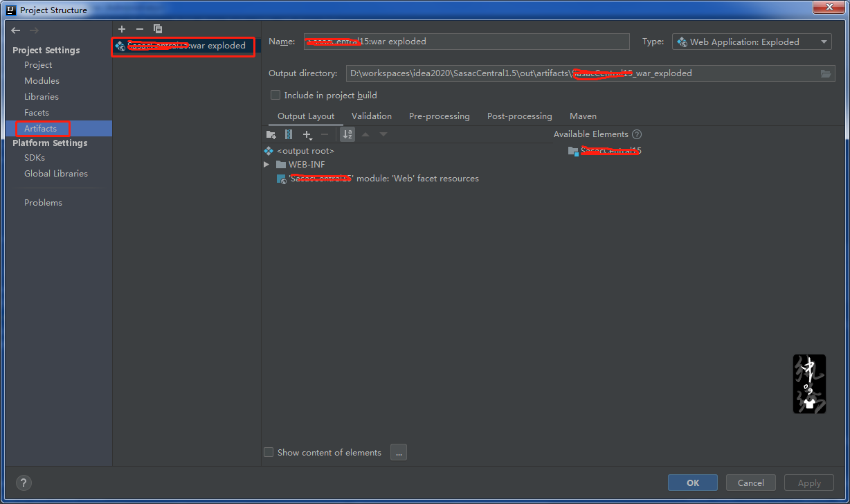Viewport: 850px width, 504px height.
Task: Select the module in Available Elements
Action: [605, 150]
